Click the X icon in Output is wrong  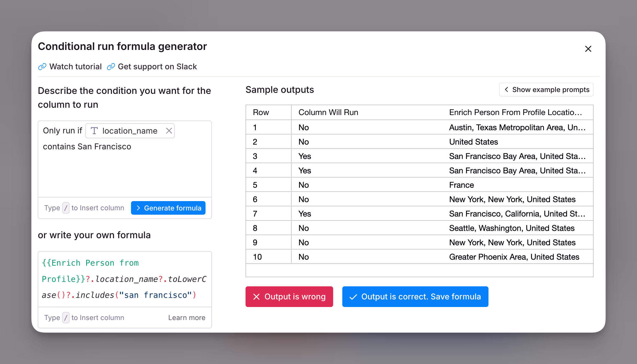pos(257,297)
